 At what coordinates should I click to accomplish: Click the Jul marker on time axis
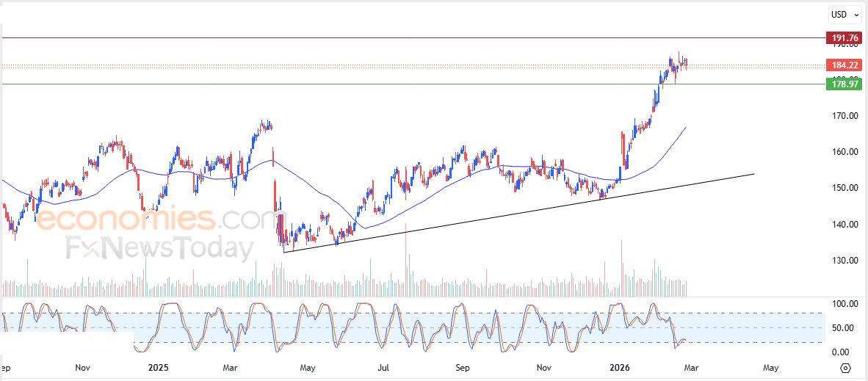[383, 367]
